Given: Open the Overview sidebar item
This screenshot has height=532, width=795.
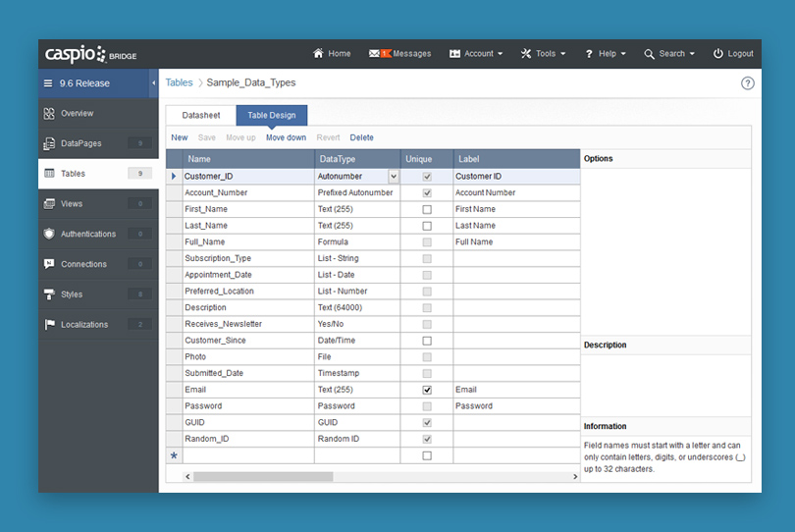Looking at the screenshot, I should click(x=98, y=114).
